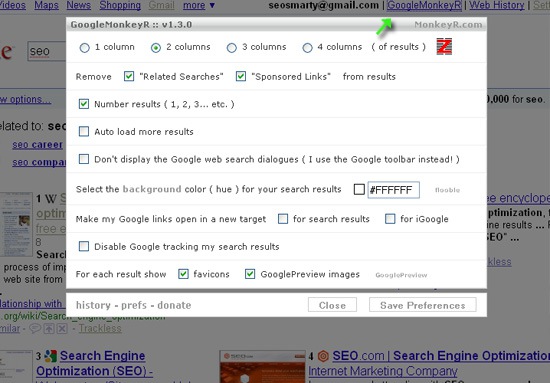The width and height of the screenshot is (550, 383).
Task: Uncheck remove "Sponsored Links" checkbox
Action: pyautogui.click(x=241, y=76)
